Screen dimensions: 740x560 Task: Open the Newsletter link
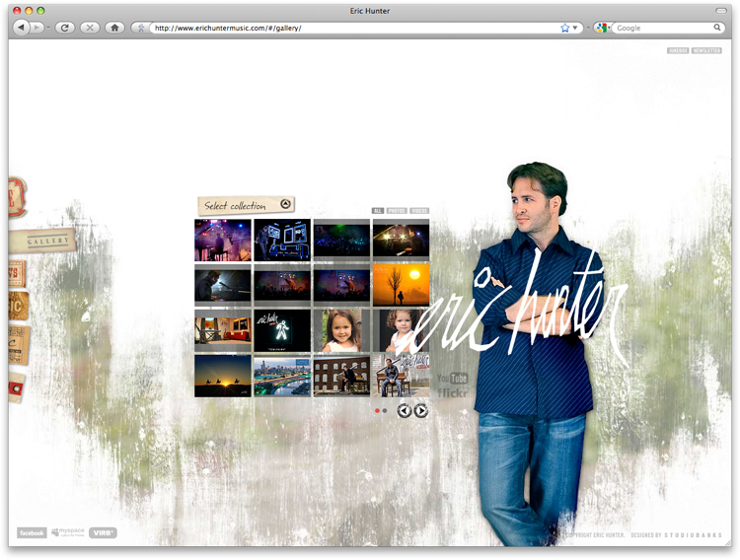pos(706,50)
